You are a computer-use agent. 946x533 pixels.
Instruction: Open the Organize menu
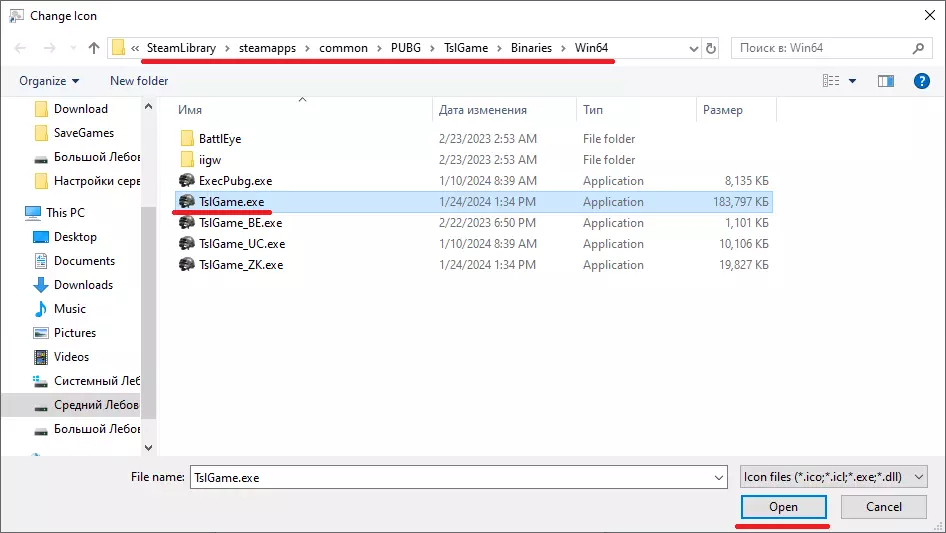tap(49, 81)
